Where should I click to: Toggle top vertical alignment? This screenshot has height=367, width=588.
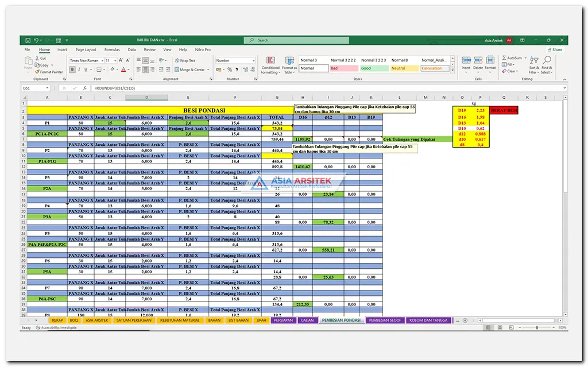(139, 60)
